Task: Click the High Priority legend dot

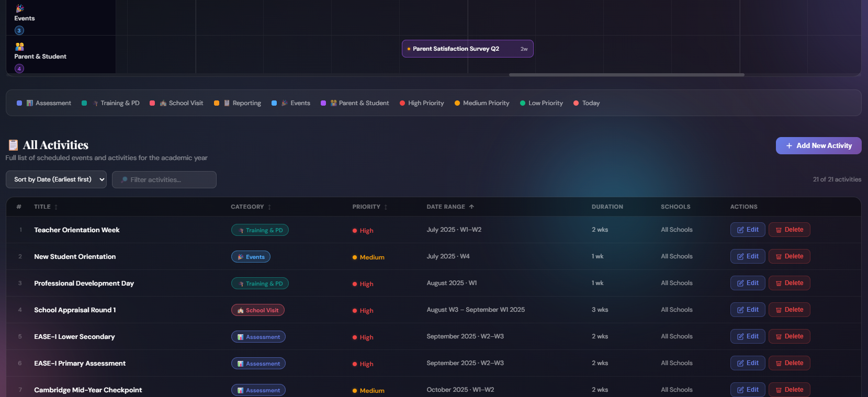Action: click(x=402, y=103)
